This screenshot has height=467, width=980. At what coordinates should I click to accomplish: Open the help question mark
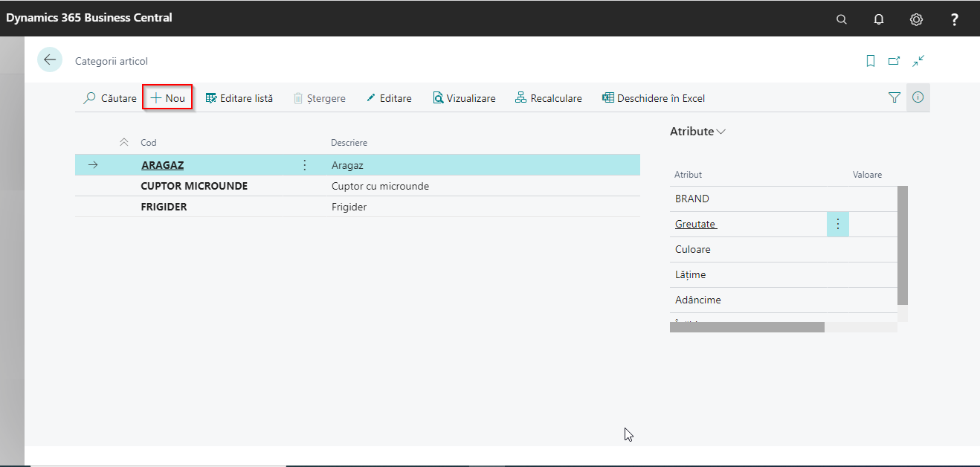pos(955,19)
